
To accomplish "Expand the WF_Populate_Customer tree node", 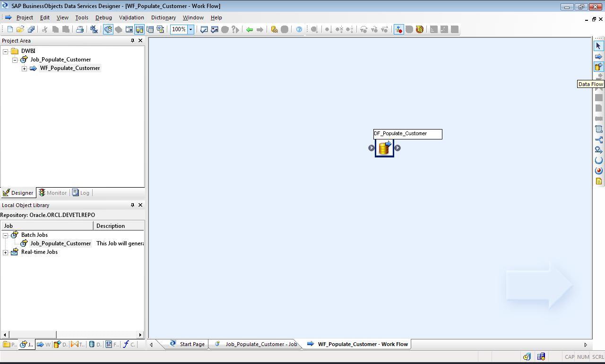I will (25, 69).
